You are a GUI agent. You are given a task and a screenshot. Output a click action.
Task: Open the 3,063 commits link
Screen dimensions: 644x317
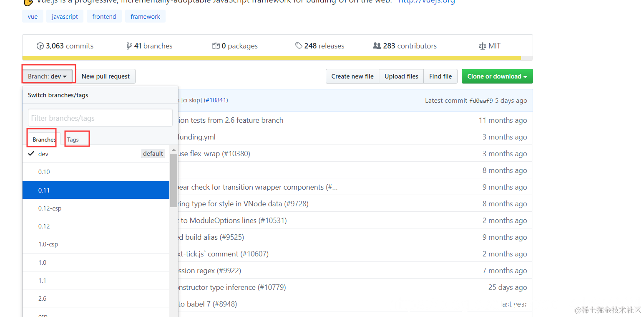point(65,46)
